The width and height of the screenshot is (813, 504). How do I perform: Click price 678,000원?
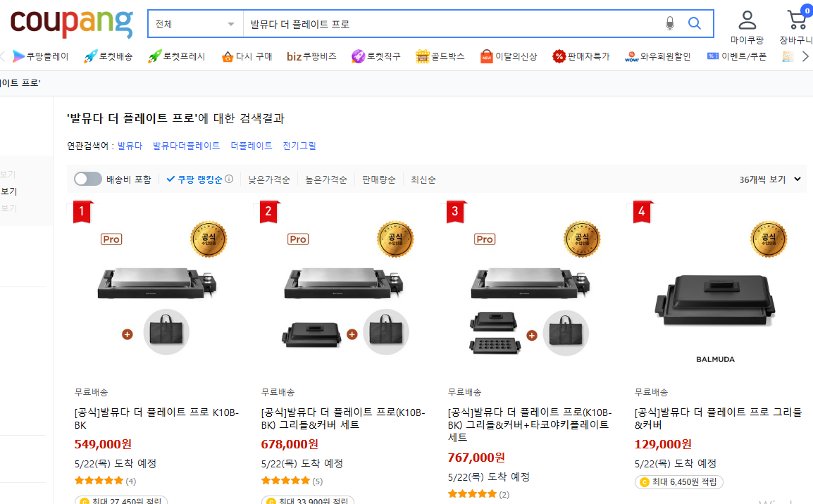290,444
